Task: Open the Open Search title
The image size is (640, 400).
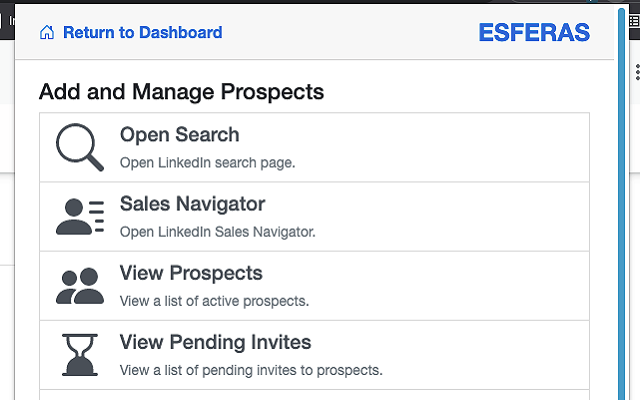Action: tap(180, 135)
